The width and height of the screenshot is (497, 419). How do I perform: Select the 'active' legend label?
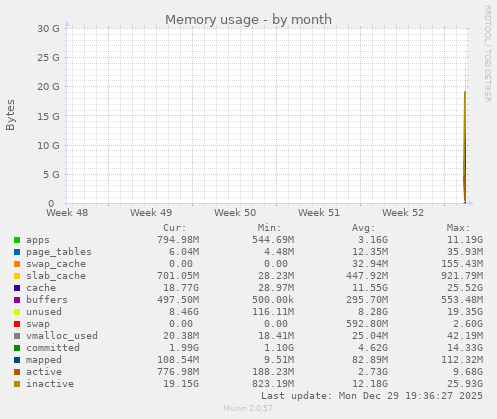[x=44, y=372]
